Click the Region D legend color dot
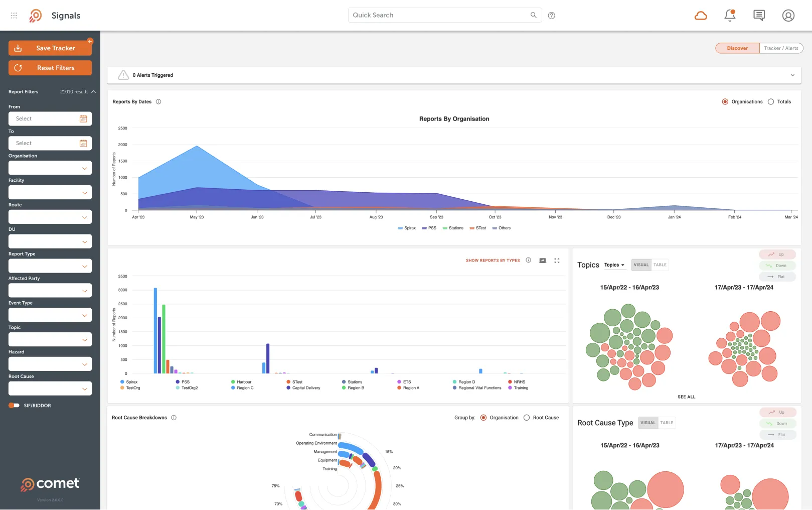This screenshot has height=510, width=812. tap(454, 382)
